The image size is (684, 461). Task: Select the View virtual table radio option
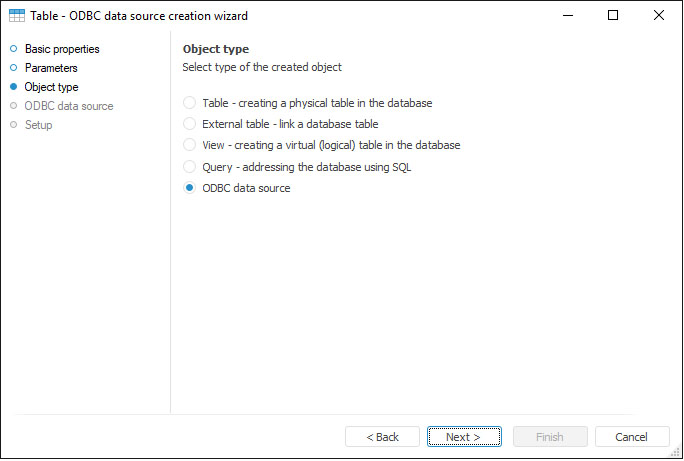click(190, 145)
